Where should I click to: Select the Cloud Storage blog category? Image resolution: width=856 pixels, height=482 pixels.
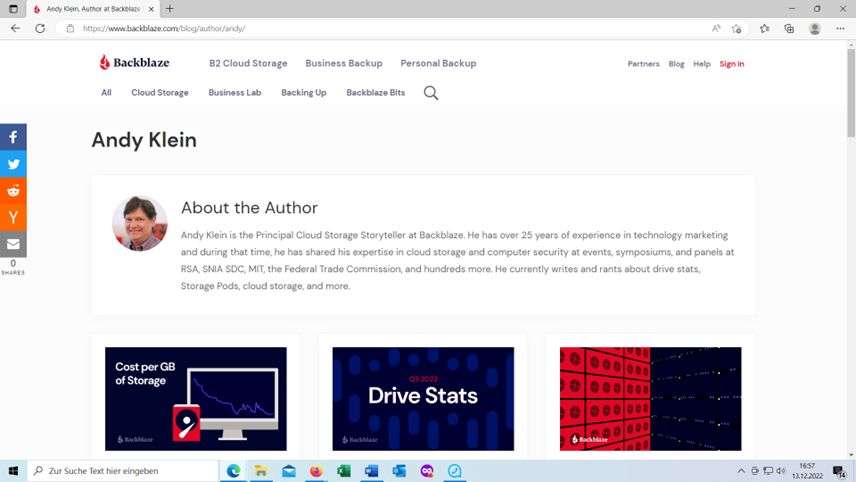click(x=160, y=93)
